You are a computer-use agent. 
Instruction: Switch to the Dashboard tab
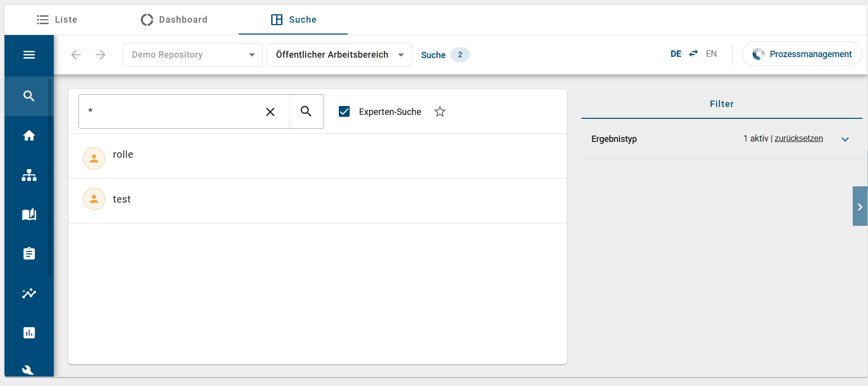tap(174, 20)
